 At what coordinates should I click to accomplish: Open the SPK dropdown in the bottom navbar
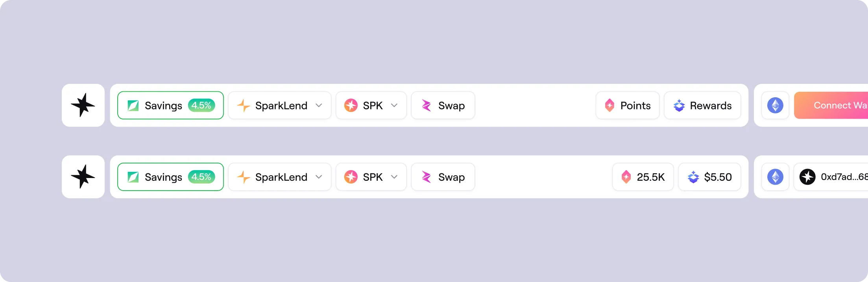coord(394,177)
